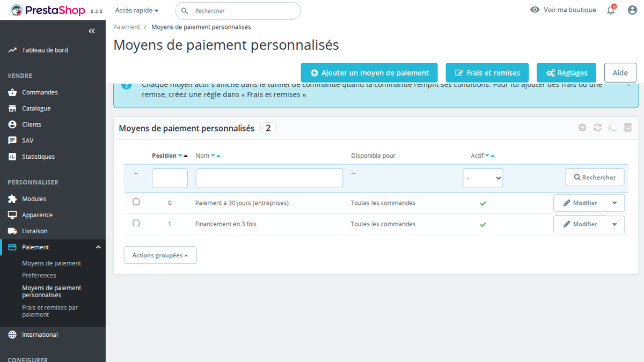Click the Actif column header label
The width and height of the screenshot is (644, 362).
(x=477, y=156)
